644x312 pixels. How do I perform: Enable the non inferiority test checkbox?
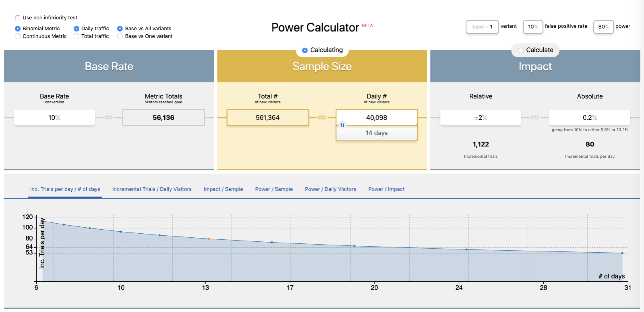18,18
